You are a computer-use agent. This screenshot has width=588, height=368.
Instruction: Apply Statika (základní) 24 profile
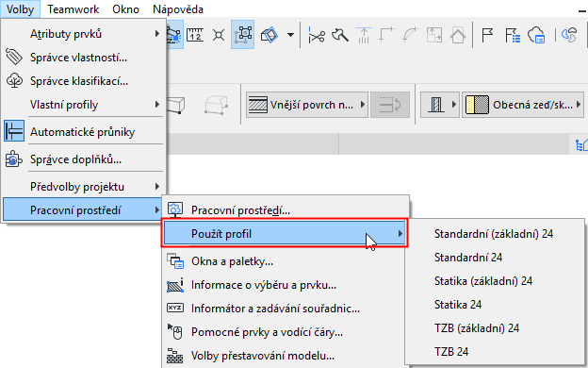click(494, 281)
